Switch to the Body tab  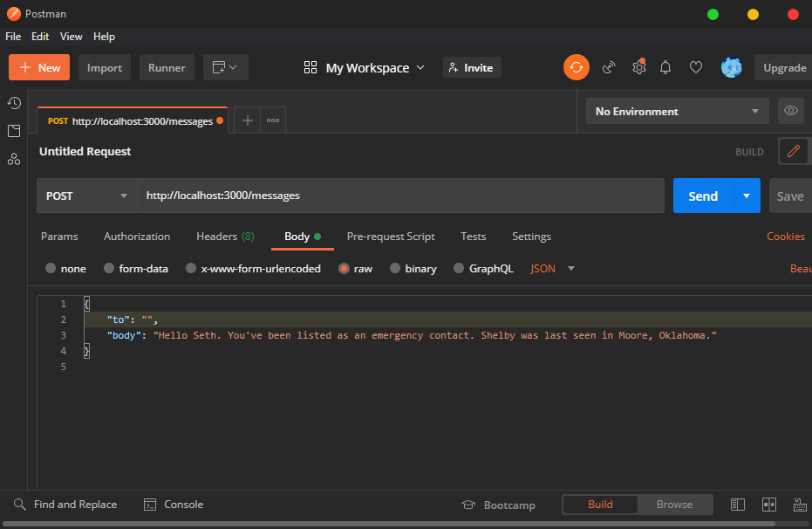303,237
